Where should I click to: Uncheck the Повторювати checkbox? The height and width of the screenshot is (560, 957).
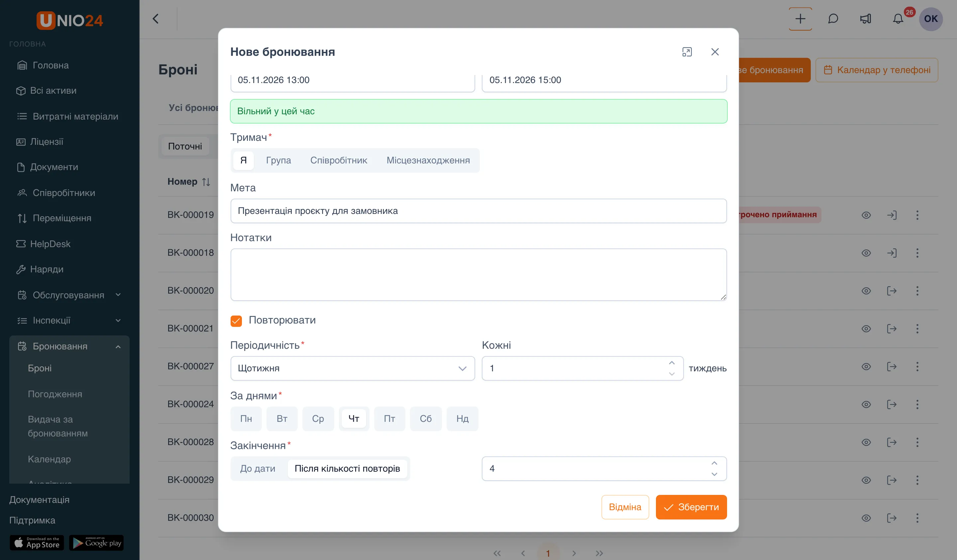(x=236, y=321)
